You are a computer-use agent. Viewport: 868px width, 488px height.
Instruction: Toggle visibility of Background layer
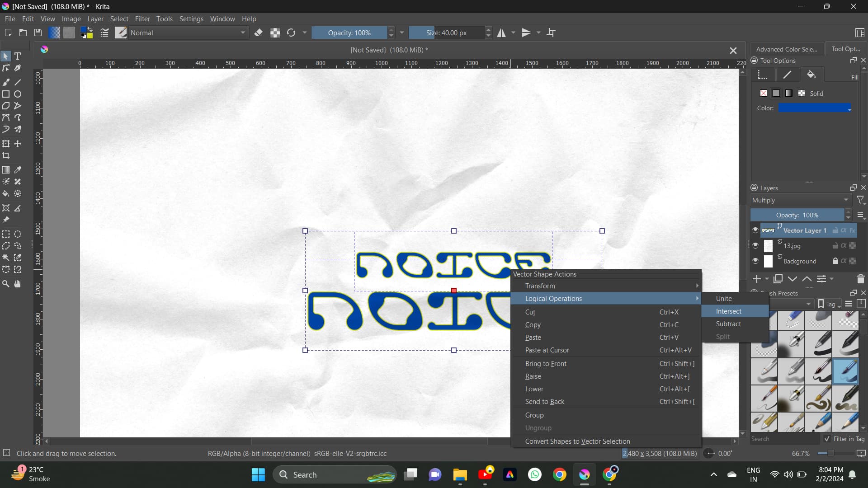click(x=755, y=261)
